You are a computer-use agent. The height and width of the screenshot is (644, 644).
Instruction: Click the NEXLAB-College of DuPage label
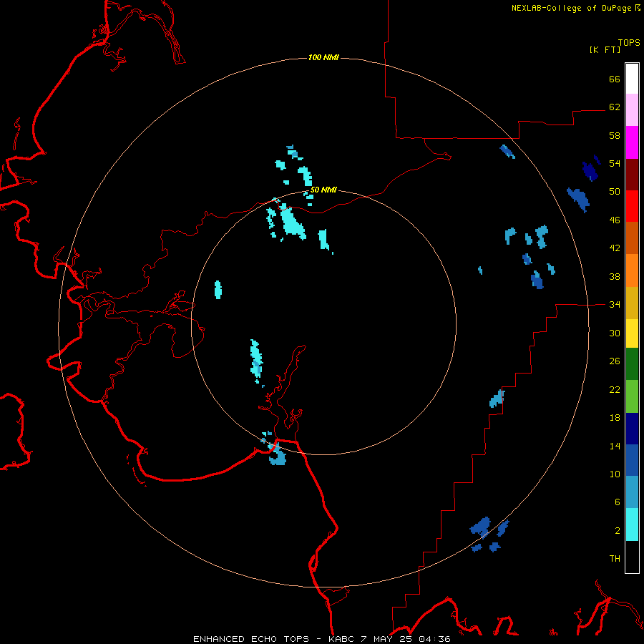click(x=571, y=8)
